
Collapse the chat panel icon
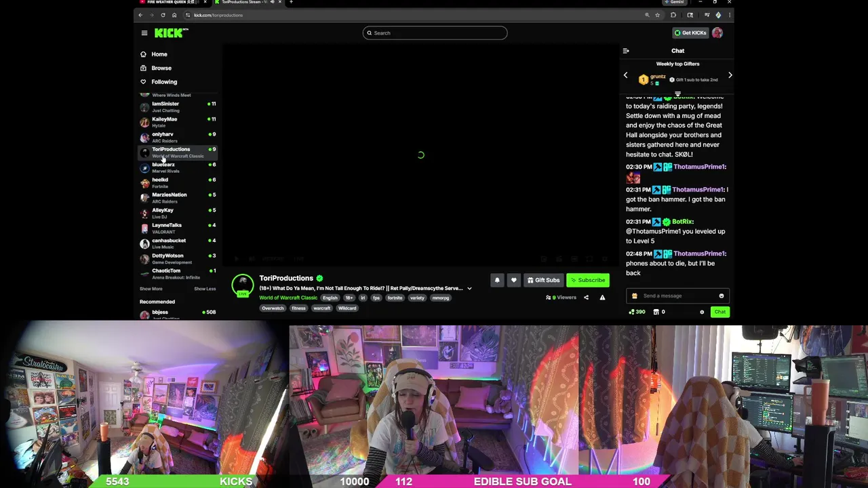626,51
